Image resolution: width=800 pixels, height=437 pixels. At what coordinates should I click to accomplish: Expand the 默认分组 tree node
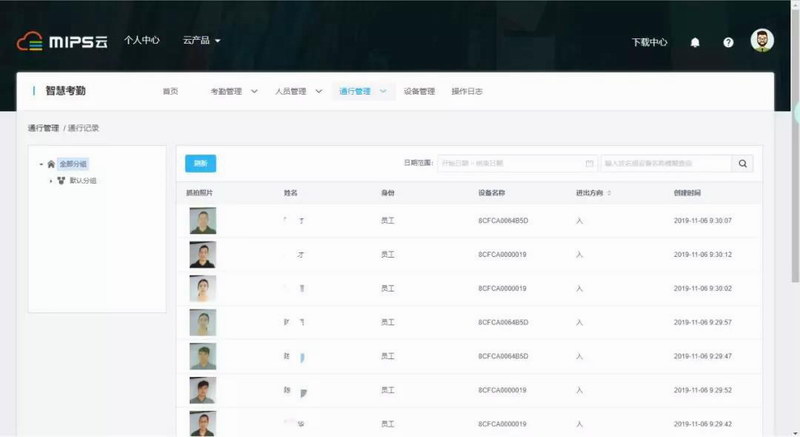point(51,181)
